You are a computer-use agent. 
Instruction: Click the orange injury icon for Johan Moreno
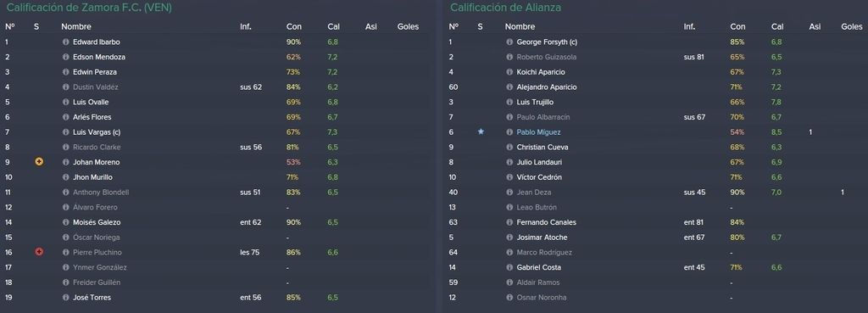pyautogui.click(x=39, y=162)
